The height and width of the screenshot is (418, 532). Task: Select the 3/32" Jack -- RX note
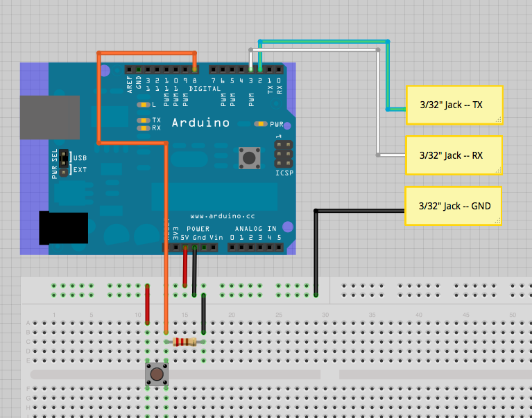[x=454, y=155]
